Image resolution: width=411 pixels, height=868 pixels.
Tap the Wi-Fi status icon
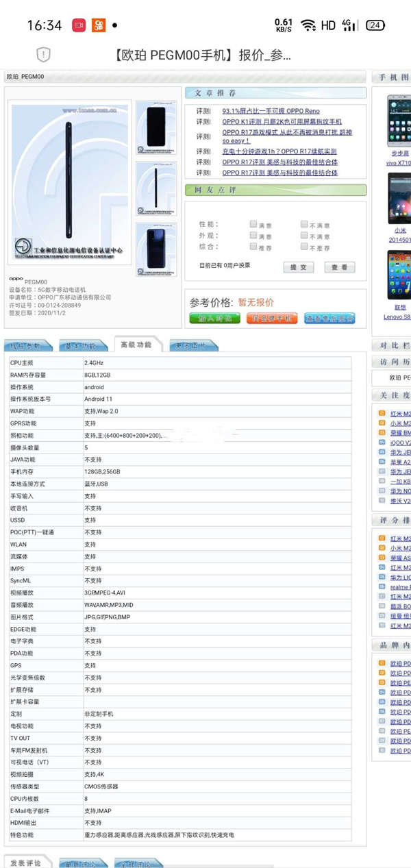point(309,25)
